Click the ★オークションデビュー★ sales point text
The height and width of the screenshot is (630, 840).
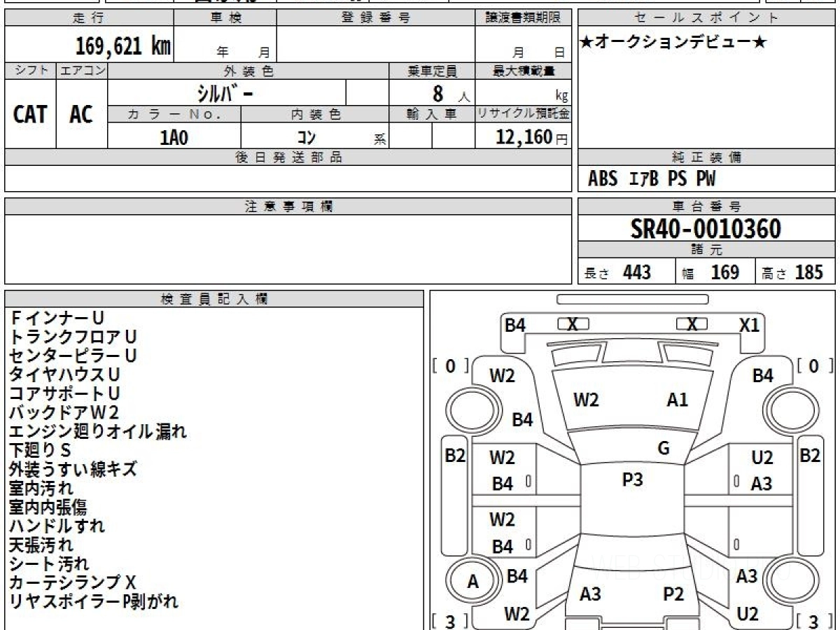673,43
